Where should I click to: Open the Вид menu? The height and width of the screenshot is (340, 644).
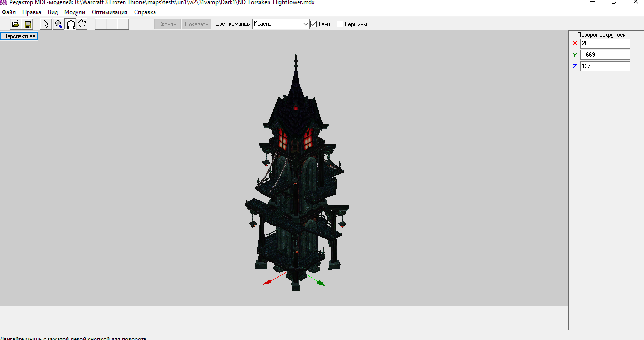point(53,12)
